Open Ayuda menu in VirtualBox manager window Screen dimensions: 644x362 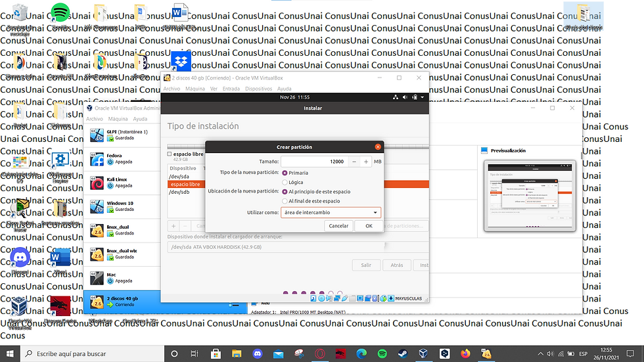pyautogui.click(x=140, y=119)
